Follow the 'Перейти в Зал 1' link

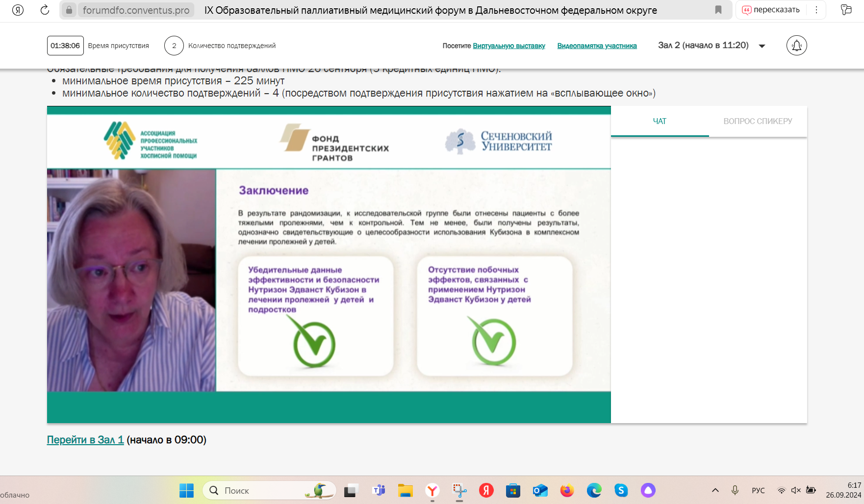[x=85, y=440]
